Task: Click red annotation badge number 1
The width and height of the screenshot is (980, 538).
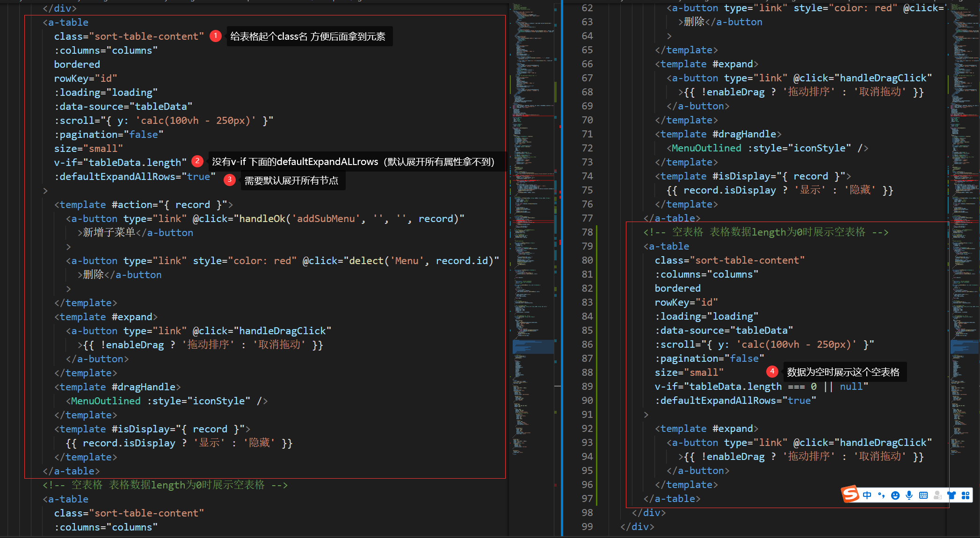Action: (x=216, y=36)
